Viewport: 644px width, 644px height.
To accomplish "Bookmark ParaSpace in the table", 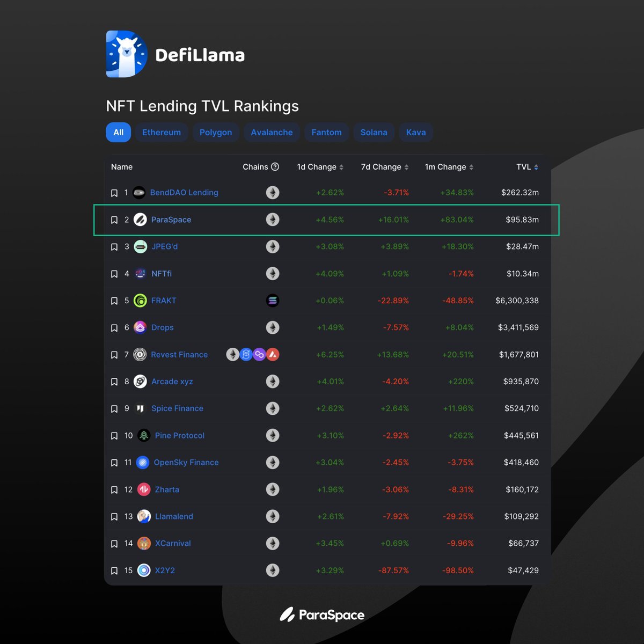I will [x=114, y=220].
